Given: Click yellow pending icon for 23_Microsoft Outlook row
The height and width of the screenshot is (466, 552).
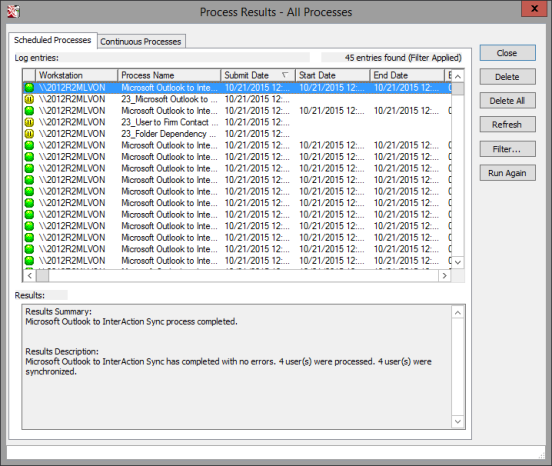Looking at the screenshot, I should pos(30,99).
